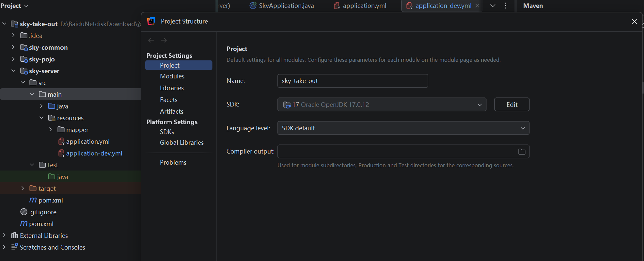644x261 pixels.
Task: Click the sky-common module folder icon
Action: 24,47
